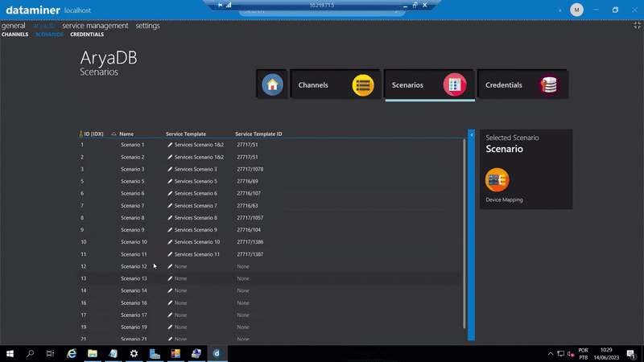The width and height of the screenshot is (644, 362).
Task: Open the settings menu
Action: pyautogui.click(x=147, y=26)
